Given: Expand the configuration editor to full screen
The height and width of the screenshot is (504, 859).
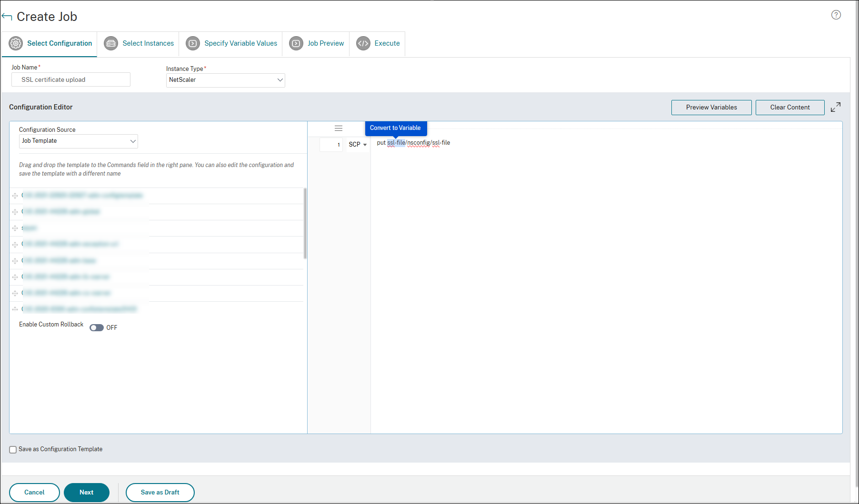Looking at the screenshot, I should pos(836,107).
